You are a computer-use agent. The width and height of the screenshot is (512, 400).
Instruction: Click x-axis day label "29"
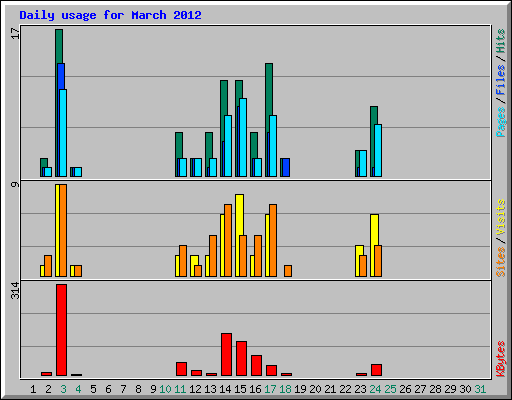coord(450,389)
